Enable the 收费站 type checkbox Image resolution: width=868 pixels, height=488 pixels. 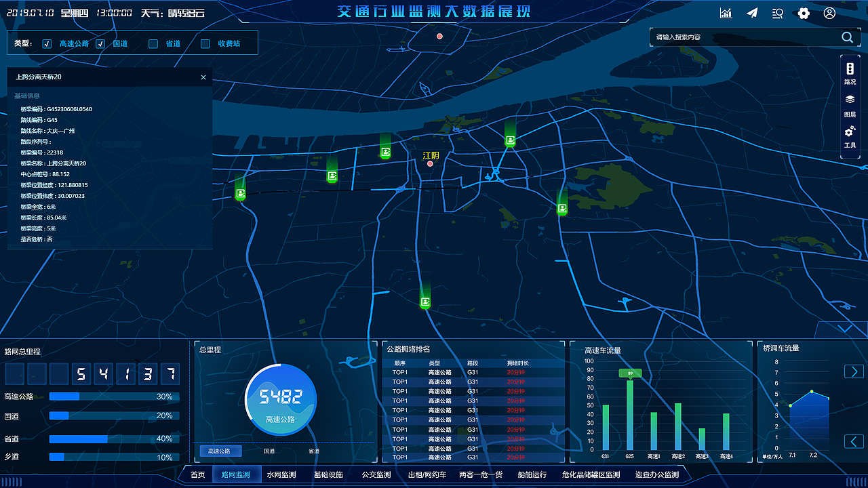pos(205,43)
